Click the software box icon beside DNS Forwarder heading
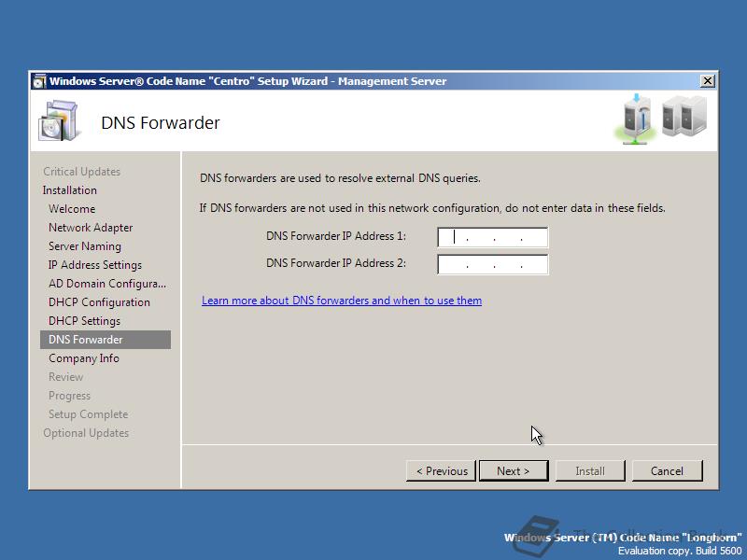The height and width of the screenshot is (560, 747). click(58, 121)
